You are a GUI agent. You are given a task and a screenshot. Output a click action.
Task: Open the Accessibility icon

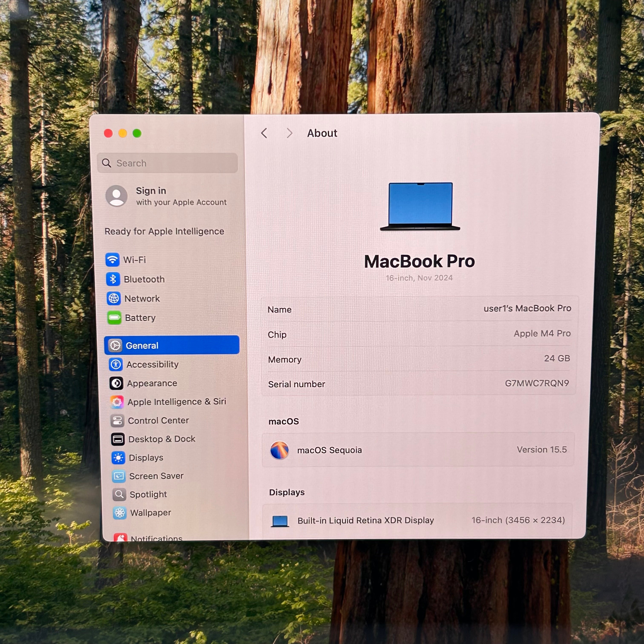(x=116, y=364)
